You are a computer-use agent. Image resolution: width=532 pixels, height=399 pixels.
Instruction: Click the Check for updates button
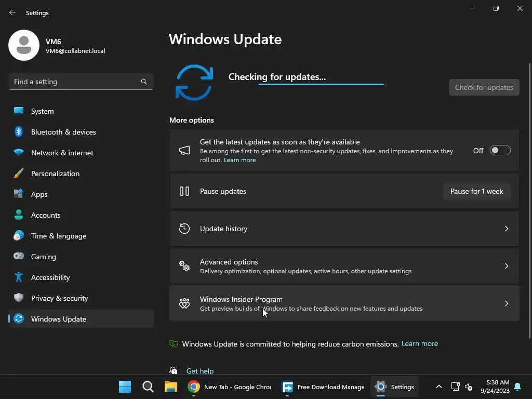coord(484,87)
